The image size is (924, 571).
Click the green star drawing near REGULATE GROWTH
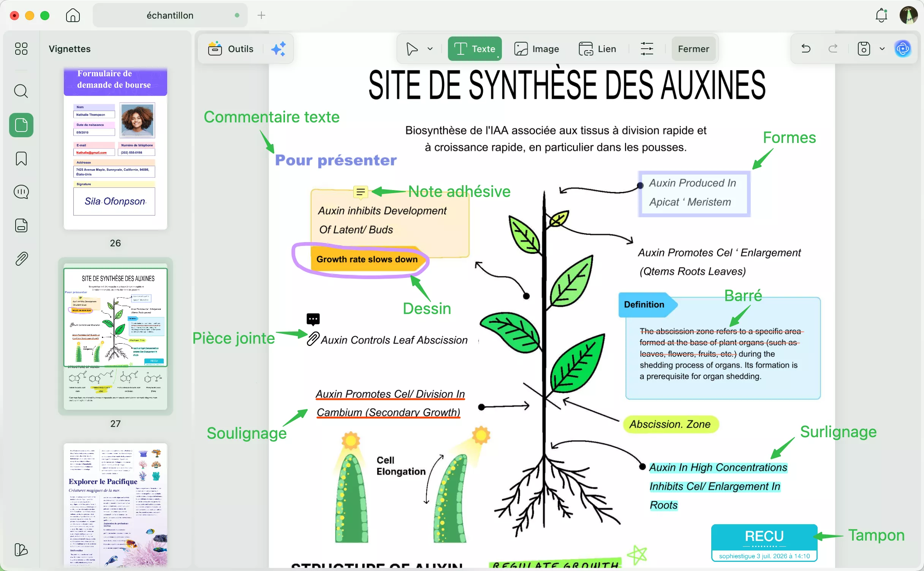637,555
